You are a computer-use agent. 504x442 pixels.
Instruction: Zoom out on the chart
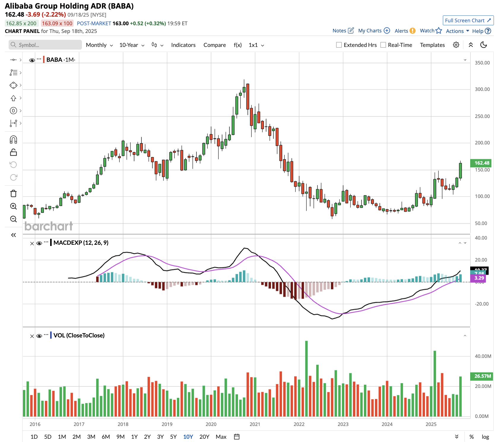coord(13,219)
